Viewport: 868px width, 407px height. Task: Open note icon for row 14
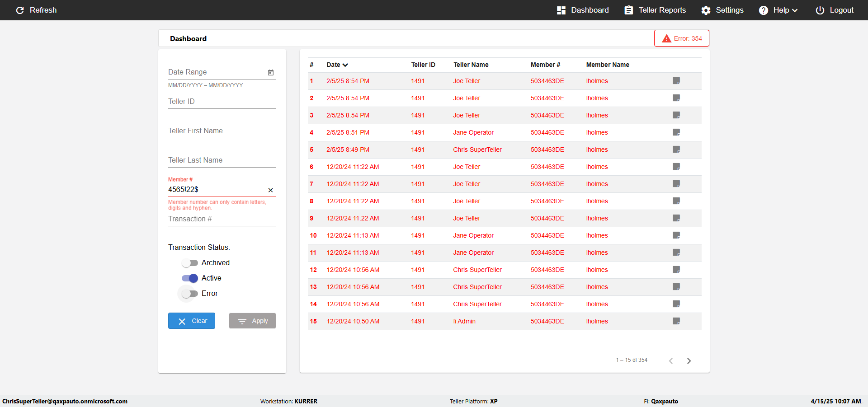pyautogui.click(x=676, y=304)
